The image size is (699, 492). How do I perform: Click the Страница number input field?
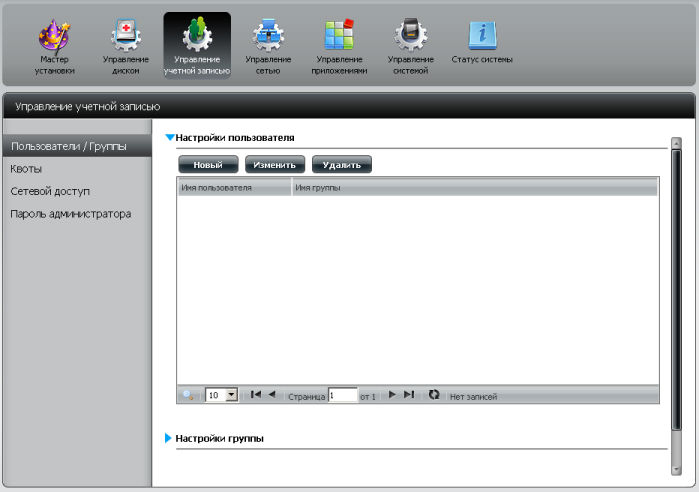tap(343, 395)
